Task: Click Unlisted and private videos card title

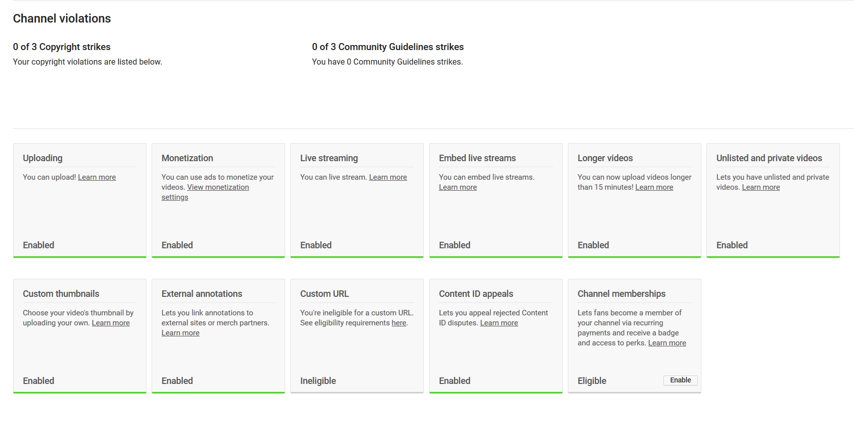Action: click(769, 158)
